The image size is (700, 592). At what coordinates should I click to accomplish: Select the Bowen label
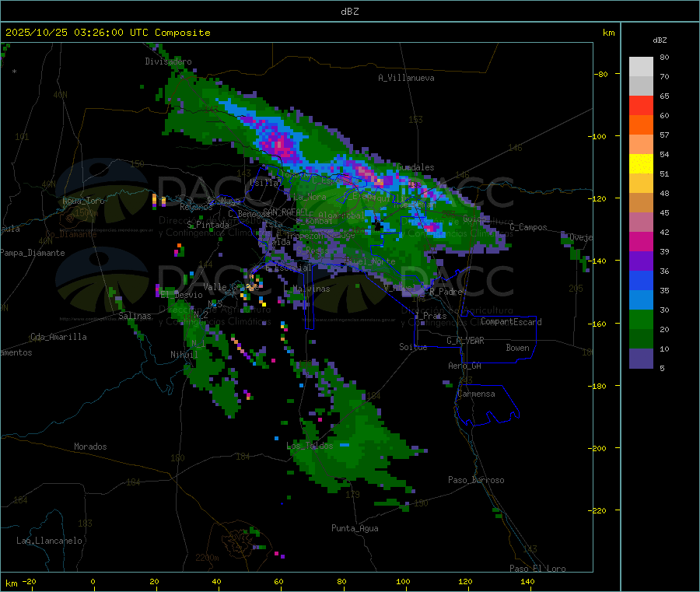(x=518, y=348)
